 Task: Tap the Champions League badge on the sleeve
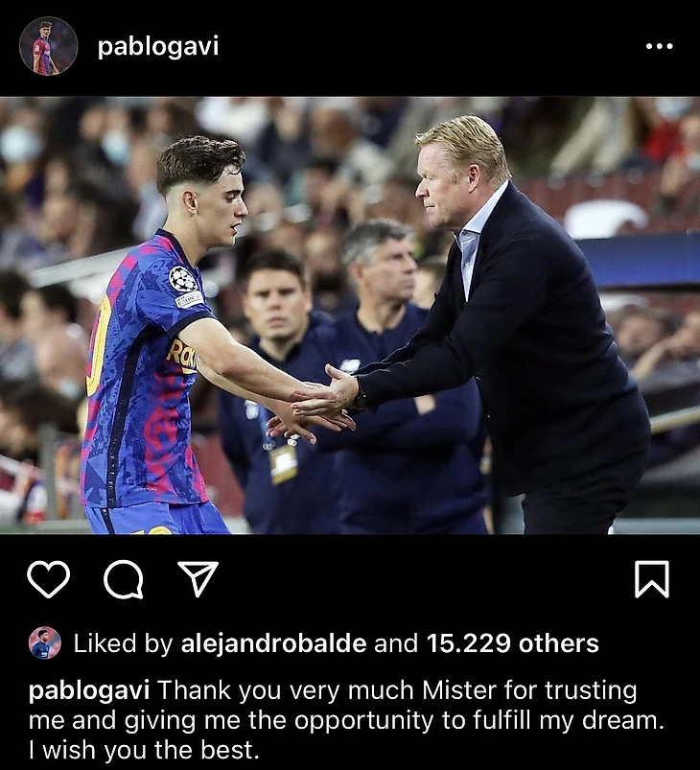pos(183,278)
